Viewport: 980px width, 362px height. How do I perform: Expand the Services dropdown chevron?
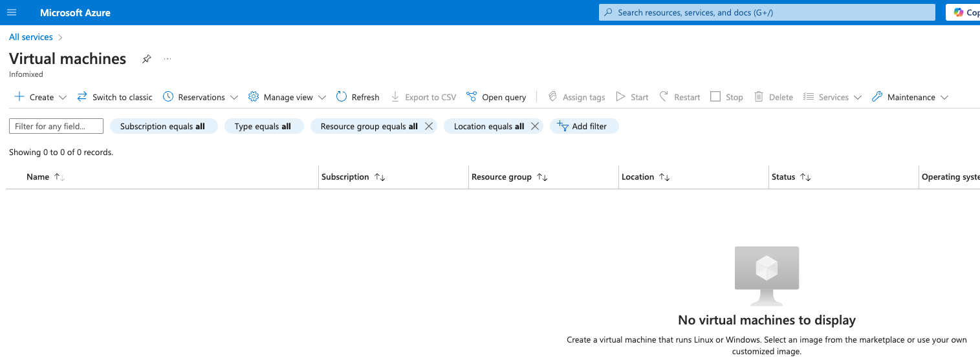click(x=858, y=98)
